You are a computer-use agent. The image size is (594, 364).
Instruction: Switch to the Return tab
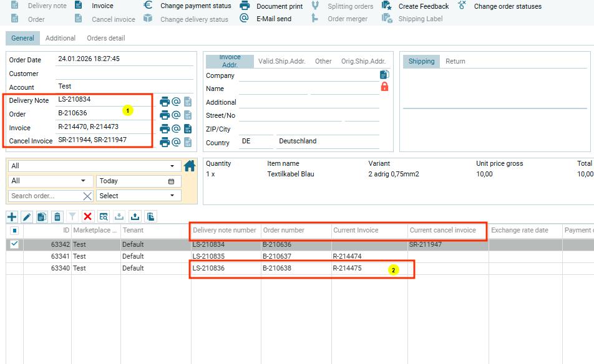[x=455, y=61]
